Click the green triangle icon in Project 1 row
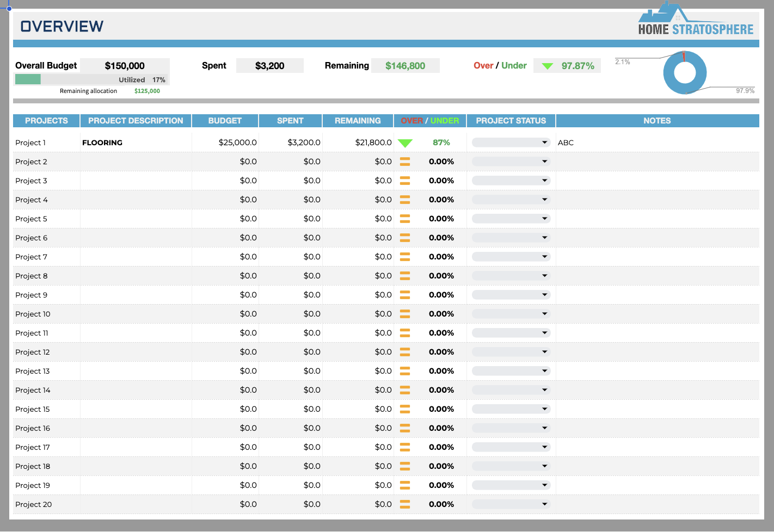This screenshot has height=532, width=774. [405, 143]
